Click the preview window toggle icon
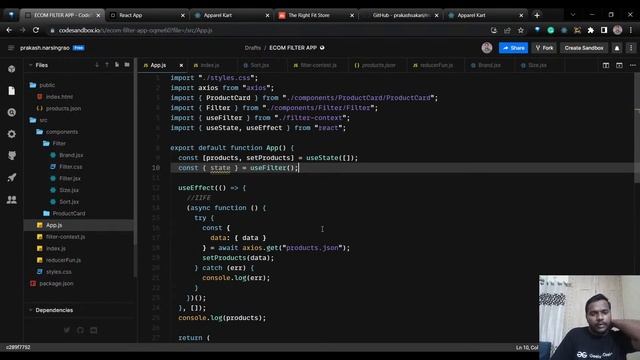Screen dimensions: 640x360 click(x=619, y=65)
